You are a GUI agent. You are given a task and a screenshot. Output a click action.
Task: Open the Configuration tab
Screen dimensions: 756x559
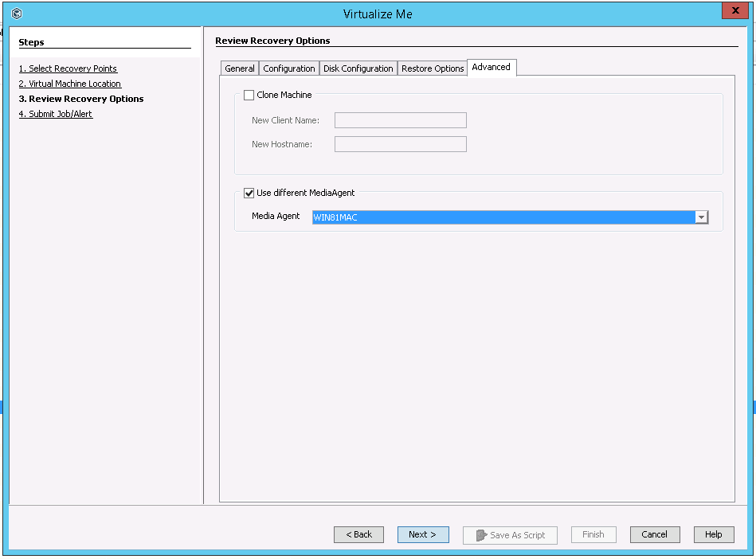288,68
